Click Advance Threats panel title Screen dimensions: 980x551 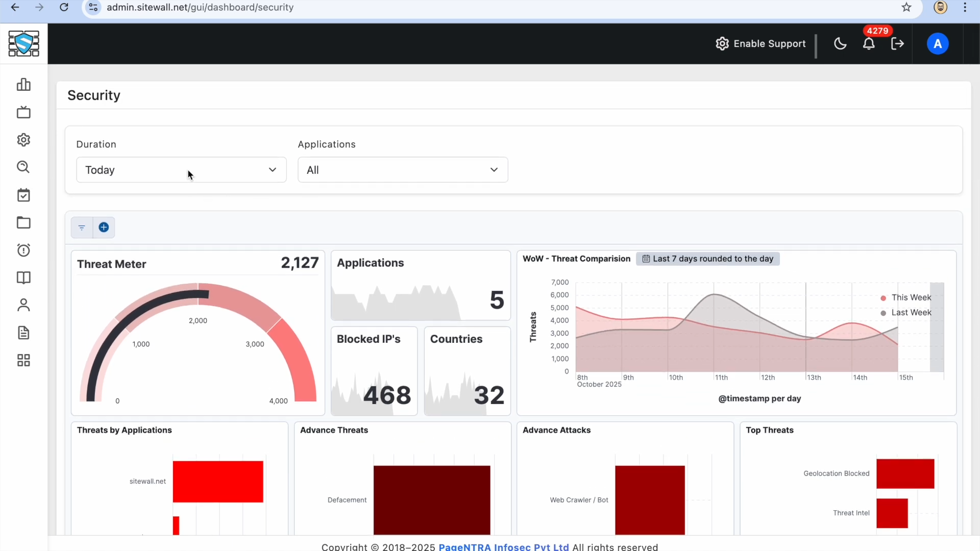(x=334, y=430)
